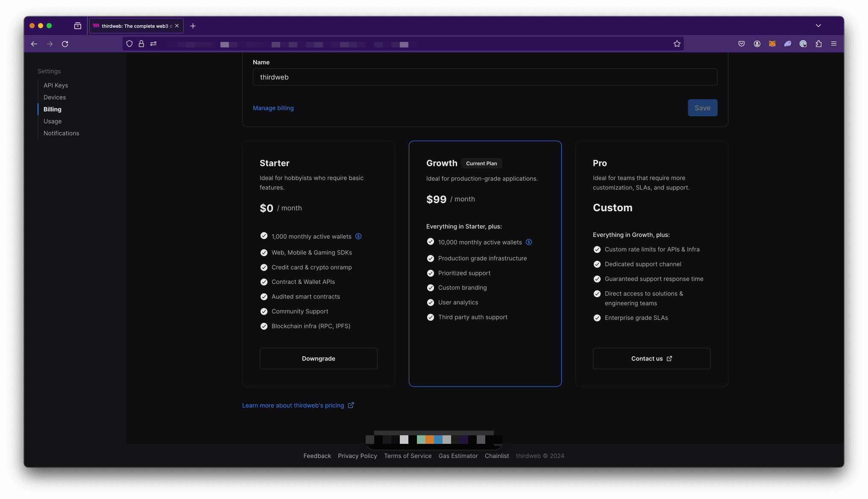
Task: Click the tracking protection shield icon
Action: click(x=129, y=44)
